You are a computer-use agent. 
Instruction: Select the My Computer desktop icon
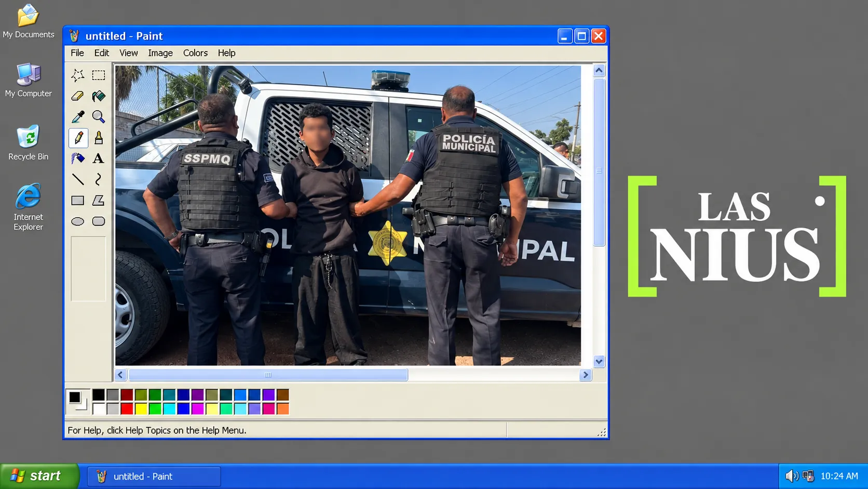[29, 81]
